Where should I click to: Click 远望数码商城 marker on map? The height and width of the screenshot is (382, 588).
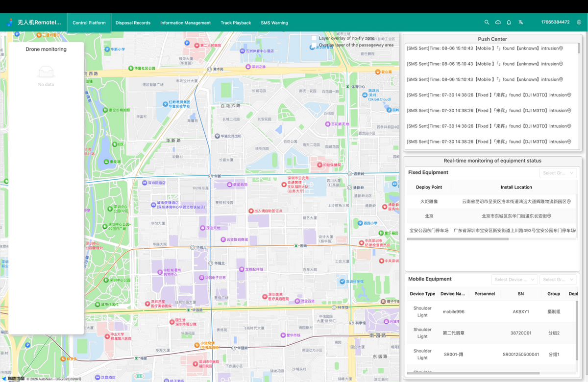[223, 239]
